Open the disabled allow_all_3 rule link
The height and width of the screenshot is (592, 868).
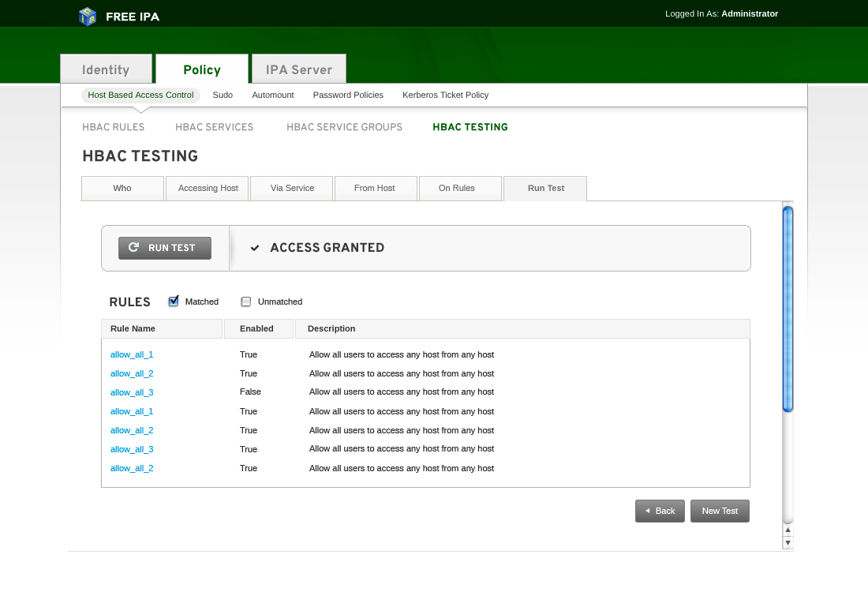pos(132,392)
